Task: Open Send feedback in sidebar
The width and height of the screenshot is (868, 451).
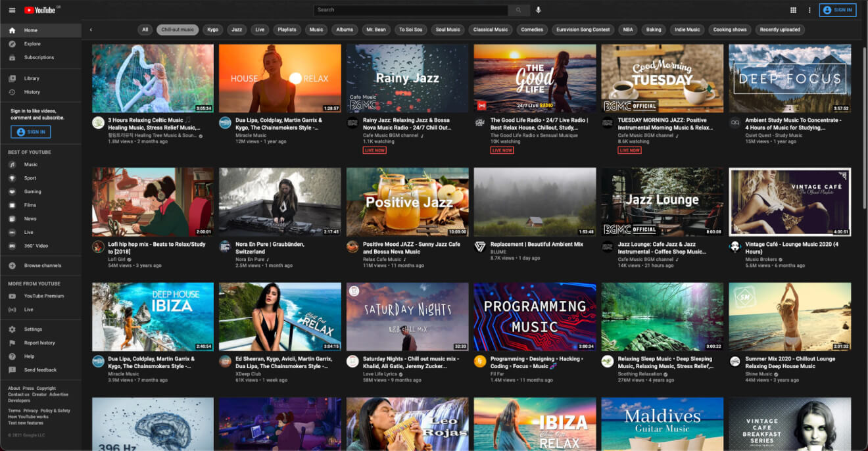Action: (41, 369)
